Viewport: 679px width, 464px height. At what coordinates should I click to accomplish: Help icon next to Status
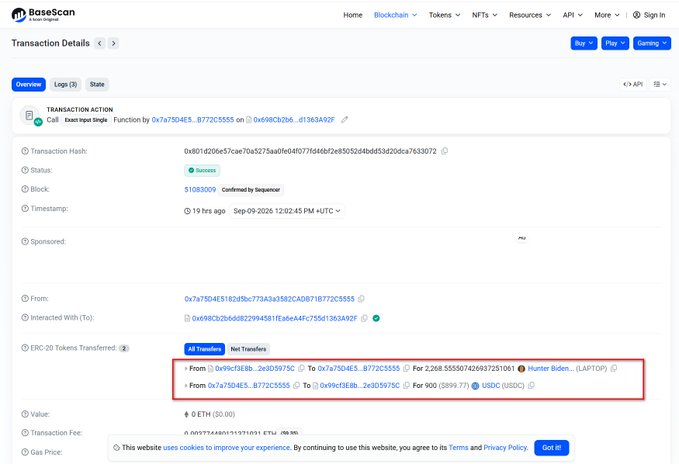point(25,170)
